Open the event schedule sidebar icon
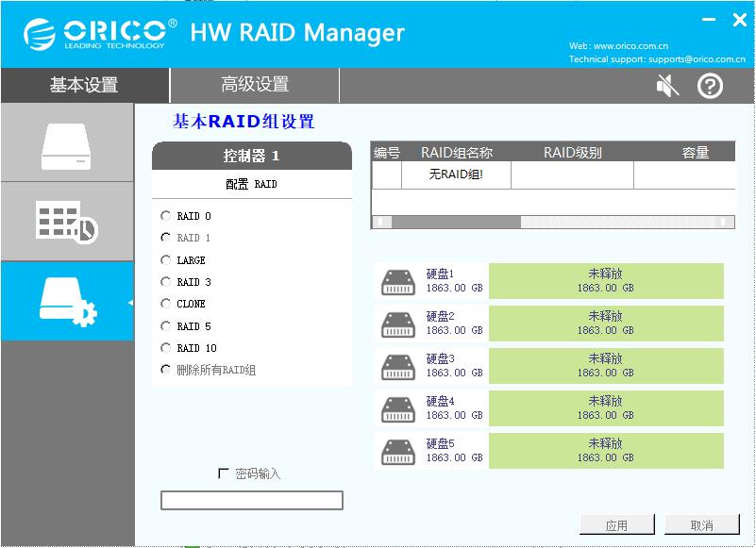The height and width of the screenshot is (548, 756). pos(66,223)
